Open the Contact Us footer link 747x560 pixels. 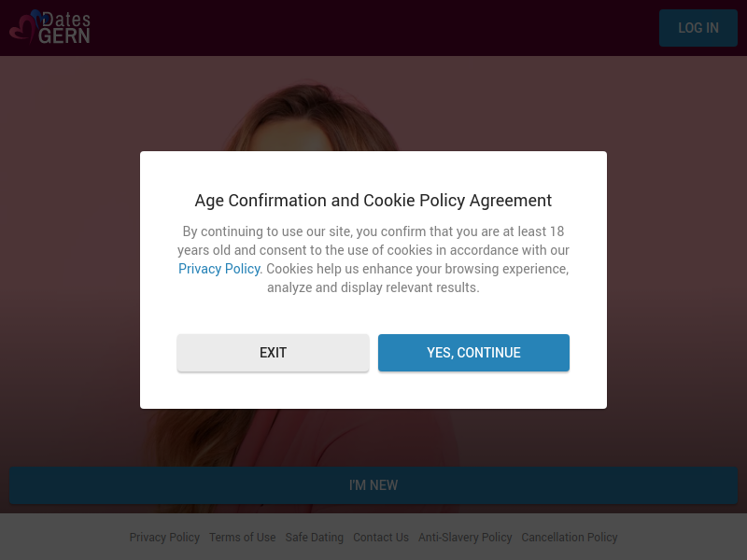click(x=381, y=538)
